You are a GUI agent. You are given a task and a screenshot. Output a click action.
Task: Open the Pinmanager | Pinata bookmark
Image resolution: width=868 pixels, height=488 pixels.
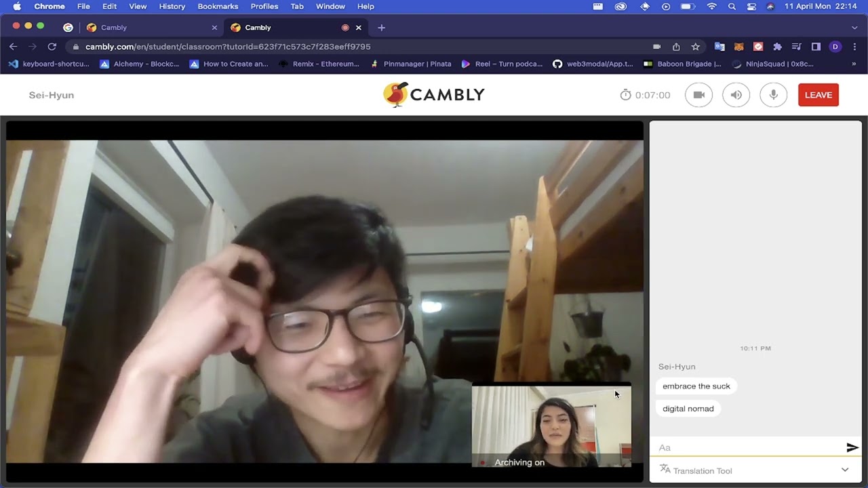click(x=410, y=64)
